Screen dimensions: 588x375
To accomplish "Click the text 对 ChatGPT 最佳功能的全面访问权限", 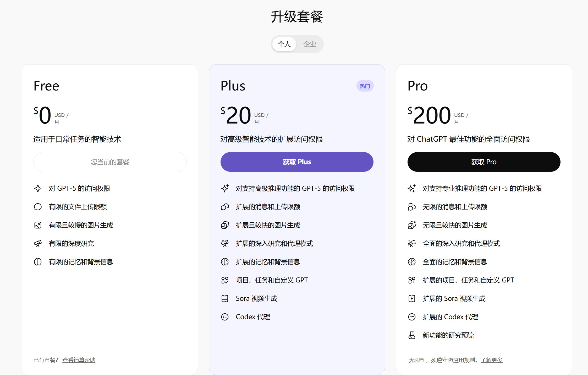I will 469,139.
